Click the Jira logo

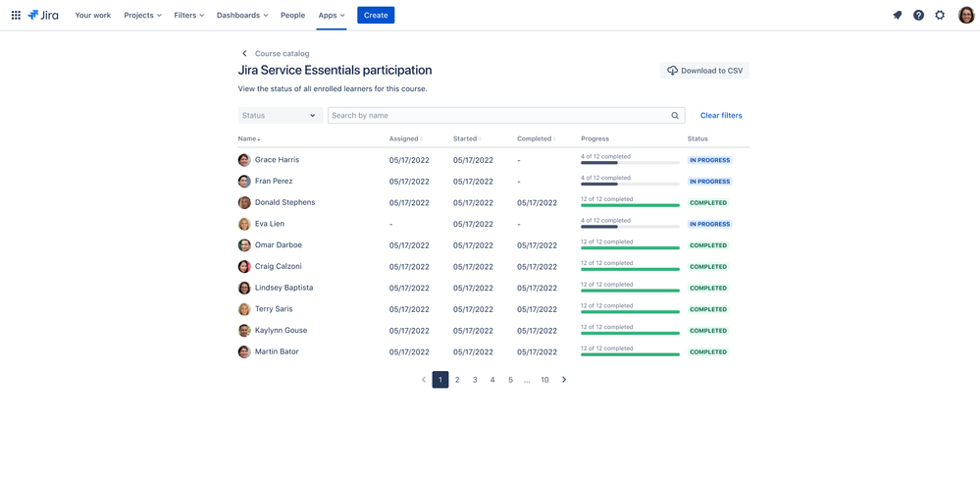coord(43,15)
